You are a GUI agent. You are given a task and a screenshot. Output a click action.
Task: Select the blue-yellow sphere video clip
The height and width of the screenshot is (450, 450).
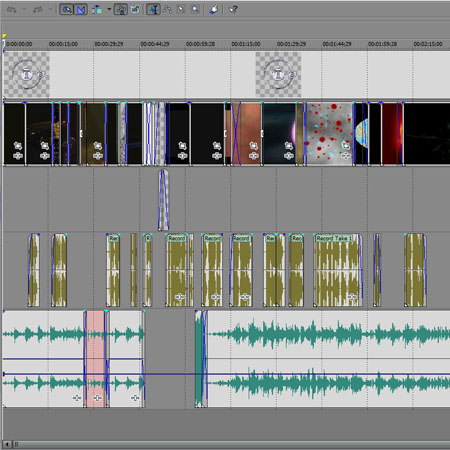(361, 134)
